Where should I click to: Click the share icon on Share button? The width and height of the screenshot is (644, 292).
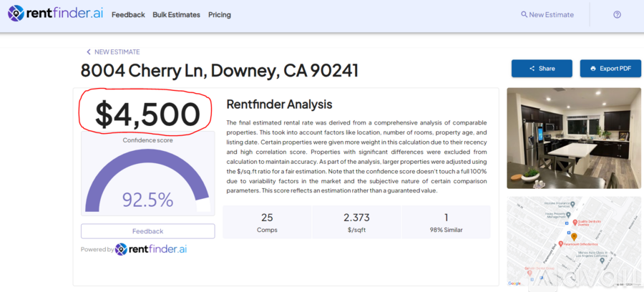click(x=532, y=69)
